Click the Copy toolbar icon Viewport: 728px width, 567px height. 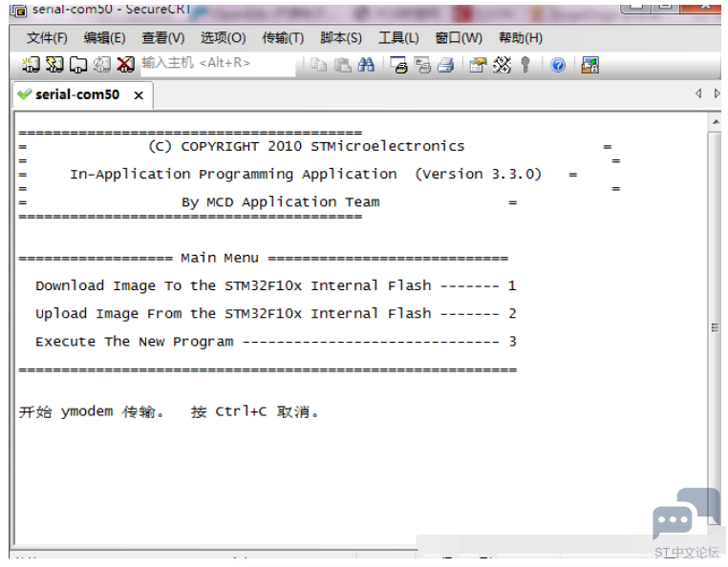(318, 65)
